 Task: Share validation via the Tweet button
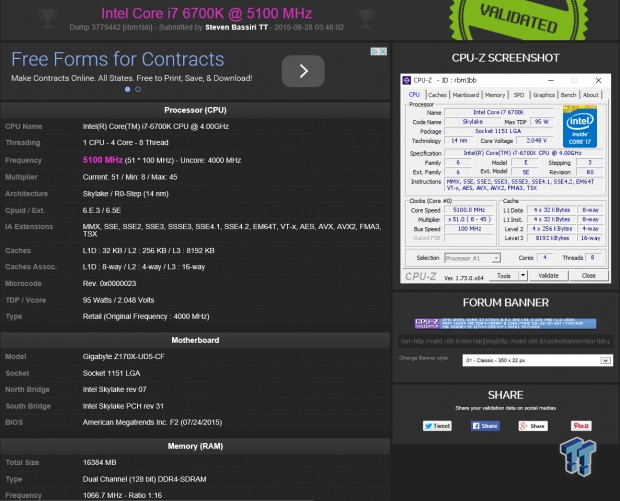point(437,426)
